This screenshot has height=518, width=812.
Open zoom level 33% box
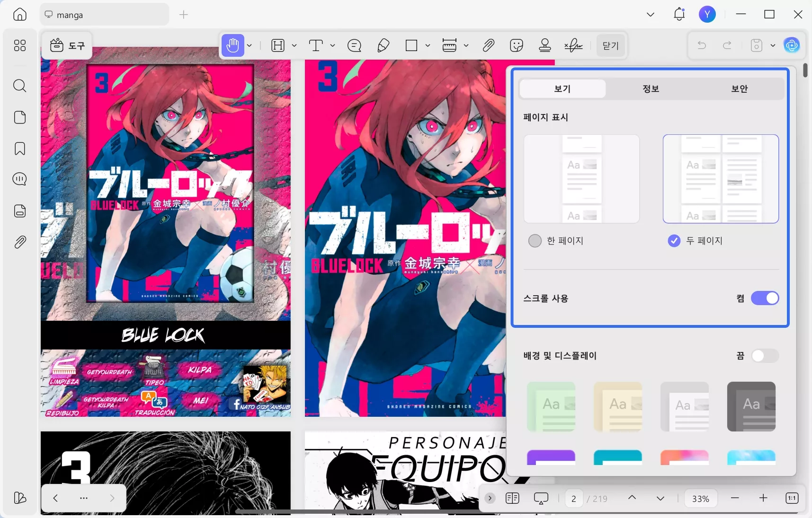[x=701, y=499]
